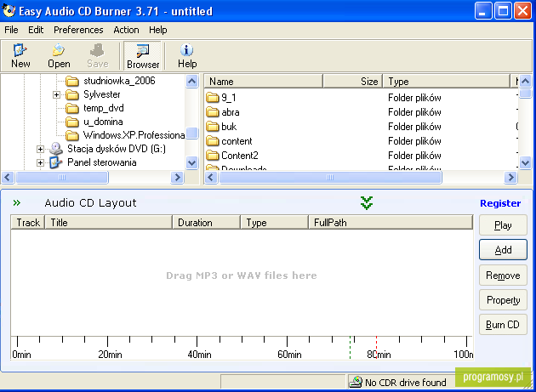Click the file list horizontal scrollbar thumb
The width and height of the screenshot is (536, 392).
click(x=330, y=178)
